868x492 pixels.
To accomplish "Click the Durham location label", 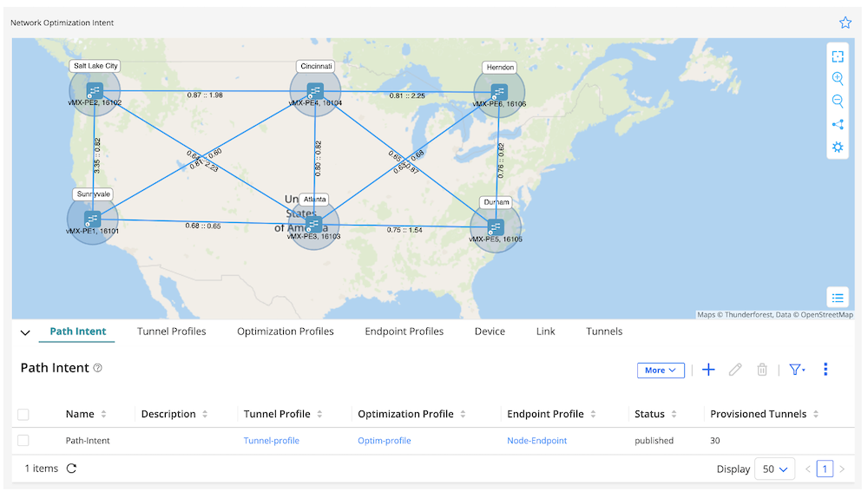I will [496, 202].
